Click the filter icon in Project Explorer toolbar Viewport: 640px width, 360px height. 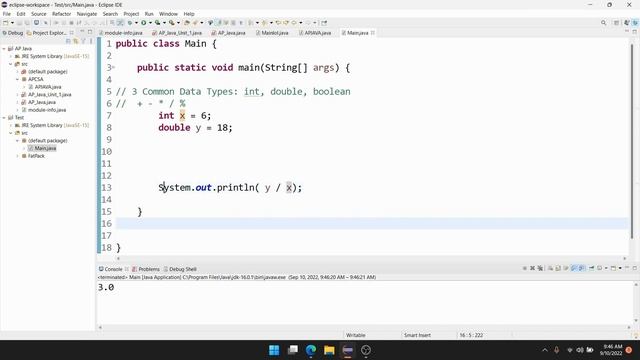point(83,41)
